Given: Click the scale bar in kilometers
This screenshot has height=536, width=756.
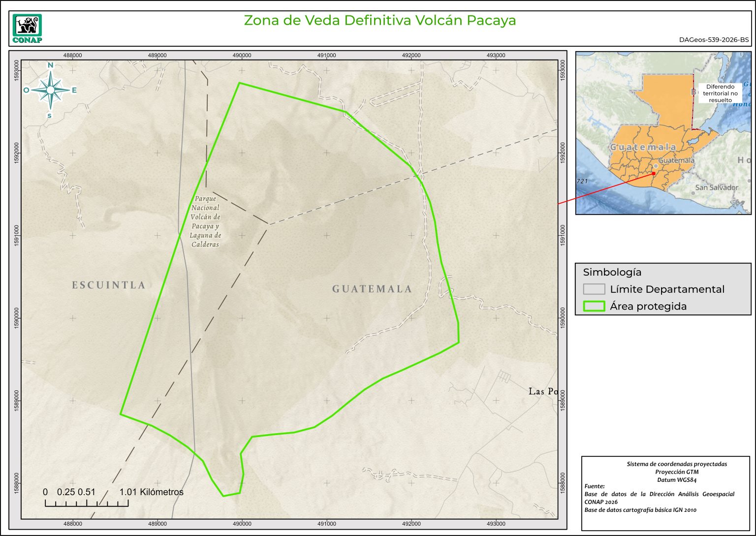Looking at the screenshot, I should coord(87,503).
